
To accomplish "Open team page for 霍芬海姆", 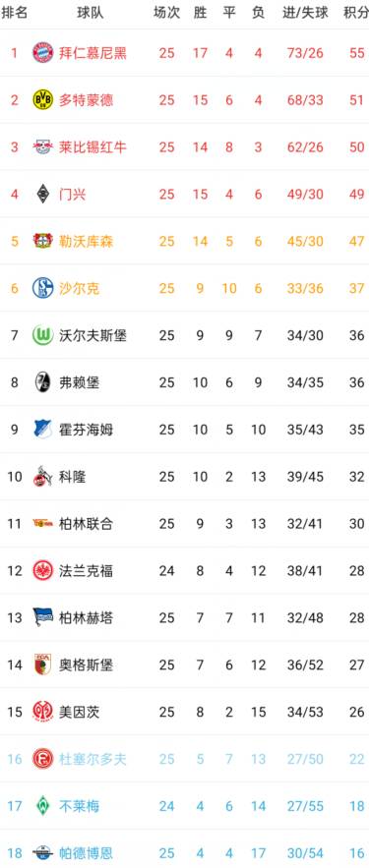I will pyautogui.click(x=86, y=429).
